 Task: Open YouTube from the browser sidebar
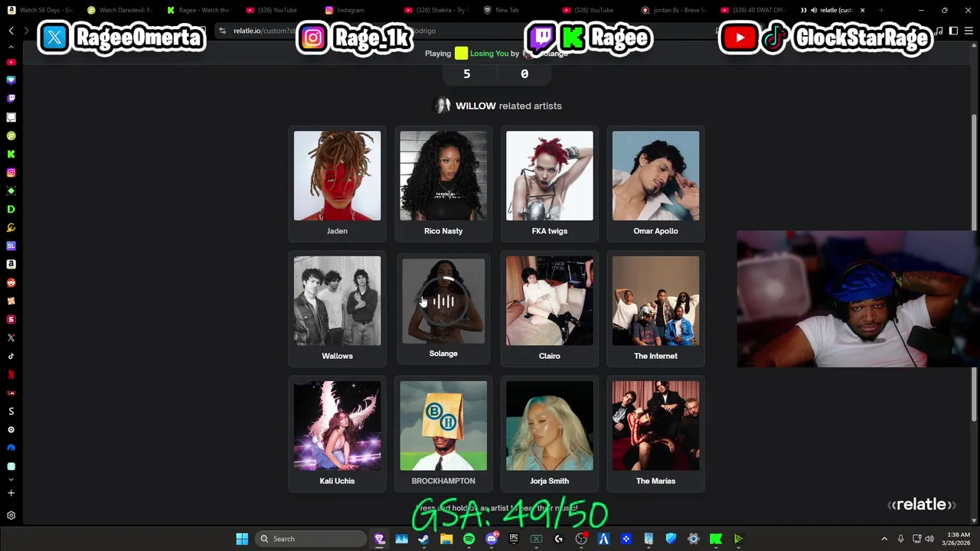coord(11,62)
